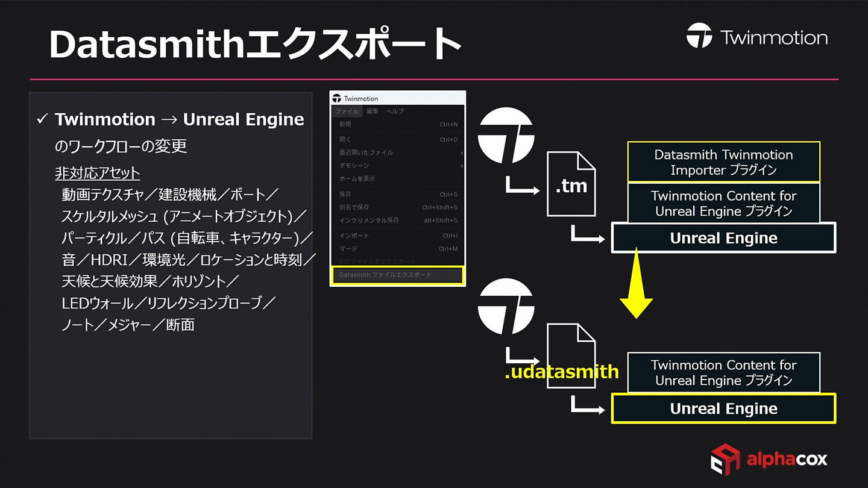Image resolution: width=868 pixels, height=488 pixels.
Task: Click the upper Unreal Engine box
Action: pos(723,237)
